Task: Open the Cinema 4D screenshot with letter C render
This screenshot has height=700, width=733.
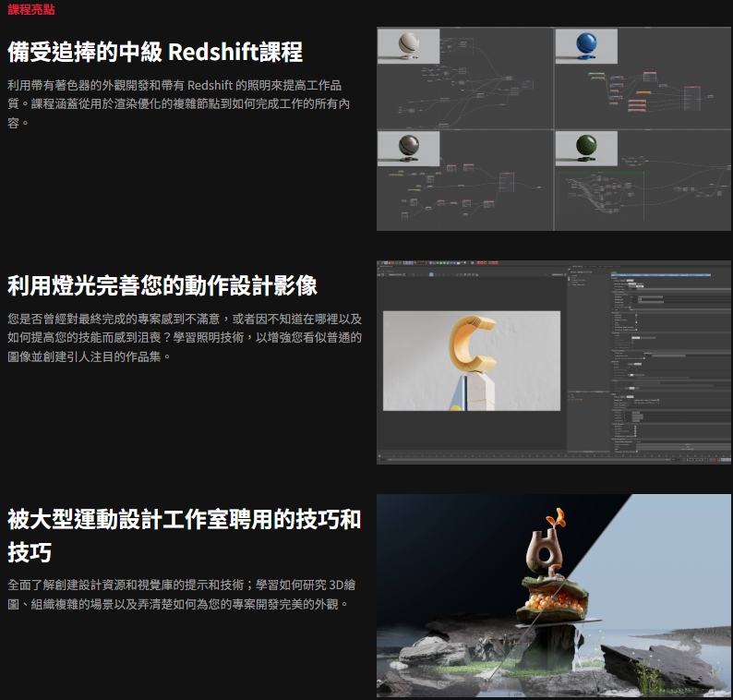Action: point(554,362)
